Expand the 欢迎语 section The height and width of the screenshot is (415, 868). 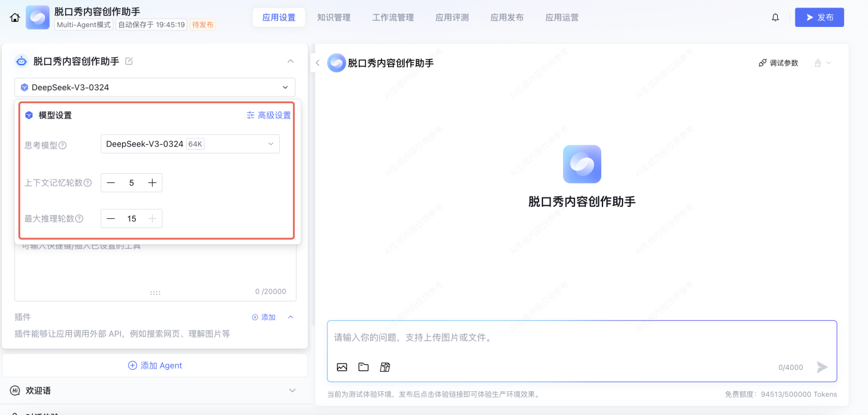click(x=292, y=391)
